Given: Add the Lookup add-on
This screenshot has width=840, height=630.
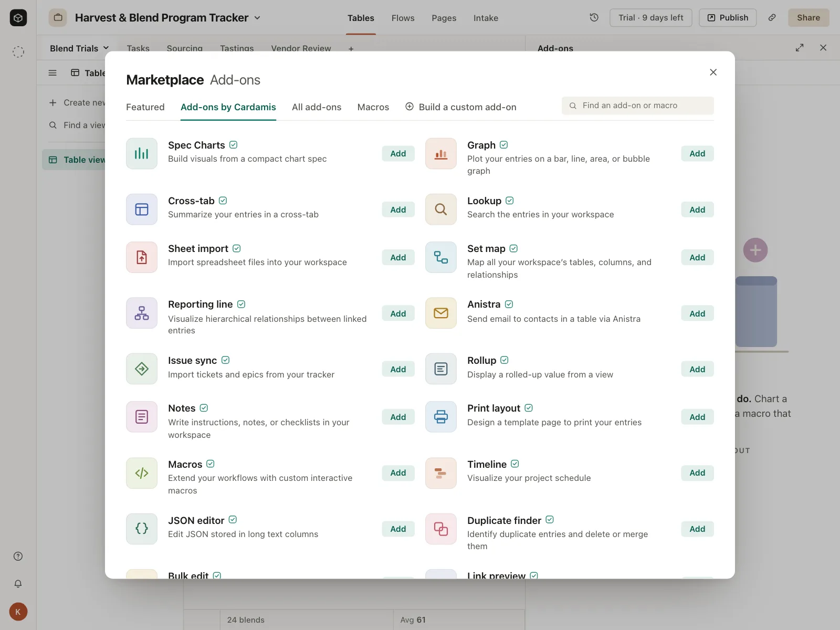Looking at the screenshot, I should 698,209.
